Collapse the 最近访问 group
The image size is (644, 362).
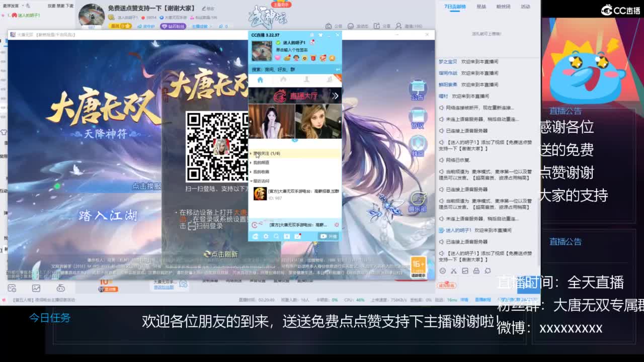point(295,180)
